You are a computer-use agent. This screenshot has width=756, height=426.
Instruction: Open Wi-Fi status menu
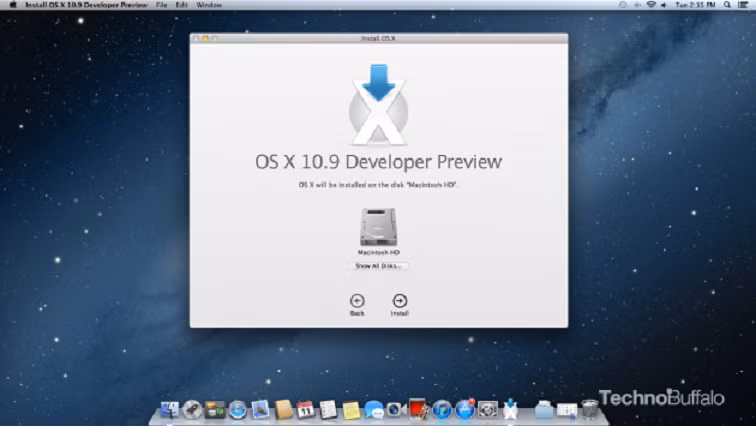651,5
